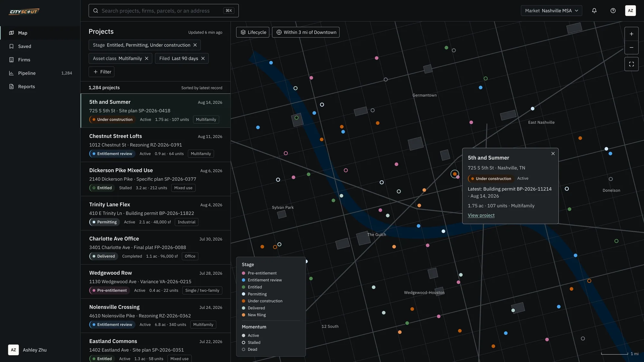The width and height of the screenshot is (644, 362).
Task: Expand map to fullscreen
Action: pyautogui.click(x=631, y=64)
